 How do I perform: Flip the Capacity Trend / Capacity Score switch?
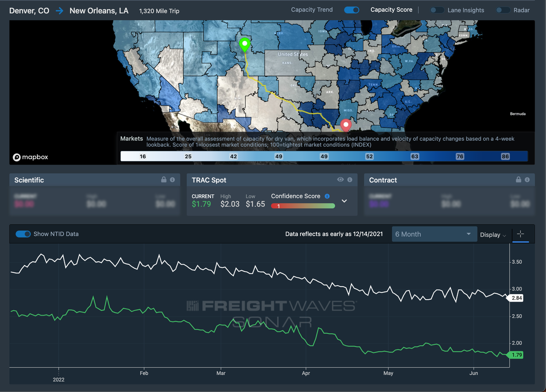click(x=352, y=10)
